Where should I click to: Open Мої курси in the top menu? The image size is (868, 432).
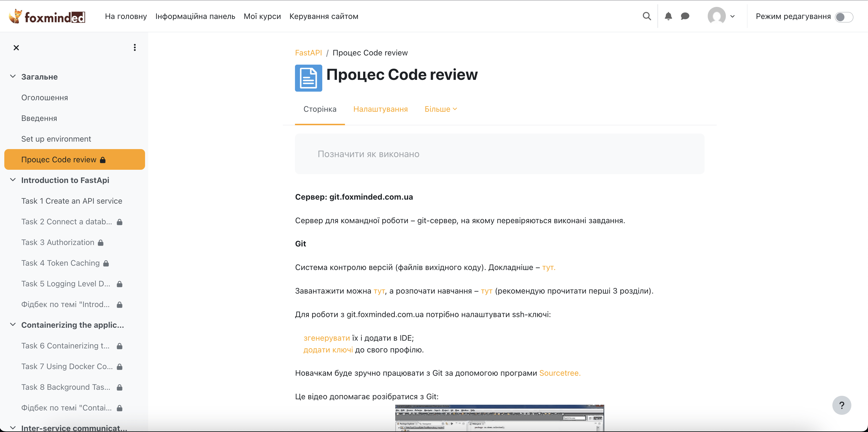[262, 16]
